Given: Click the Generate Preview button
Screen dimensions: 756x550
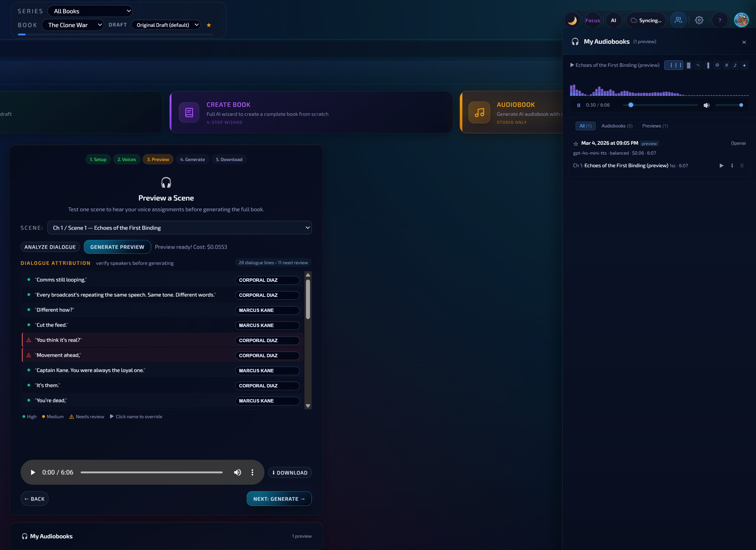Looking at the screenshot, I should pyautogui.click(x=117, y=247).
